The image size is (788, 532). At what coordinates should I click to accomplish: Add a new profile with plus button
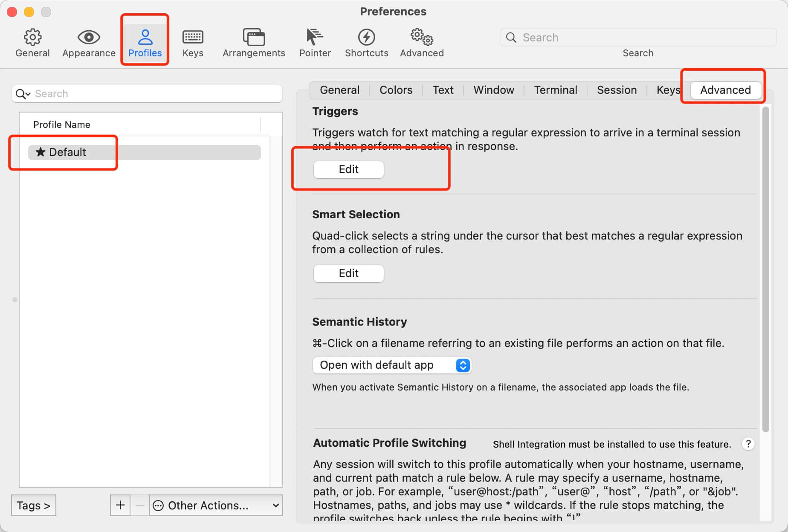tap(120, 505)
